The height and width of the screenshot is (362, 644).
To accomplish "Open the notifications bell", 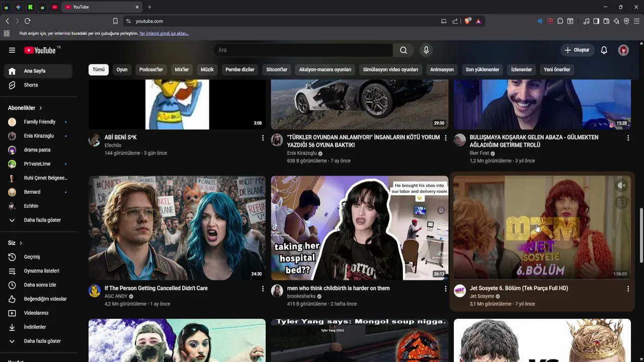I will 604,50.
